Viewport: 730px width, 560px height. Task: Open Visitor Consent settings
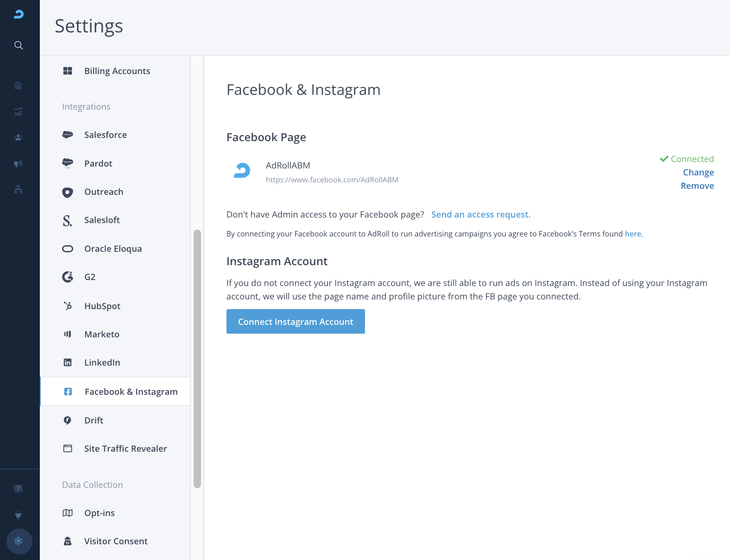[x=116, y=541]
